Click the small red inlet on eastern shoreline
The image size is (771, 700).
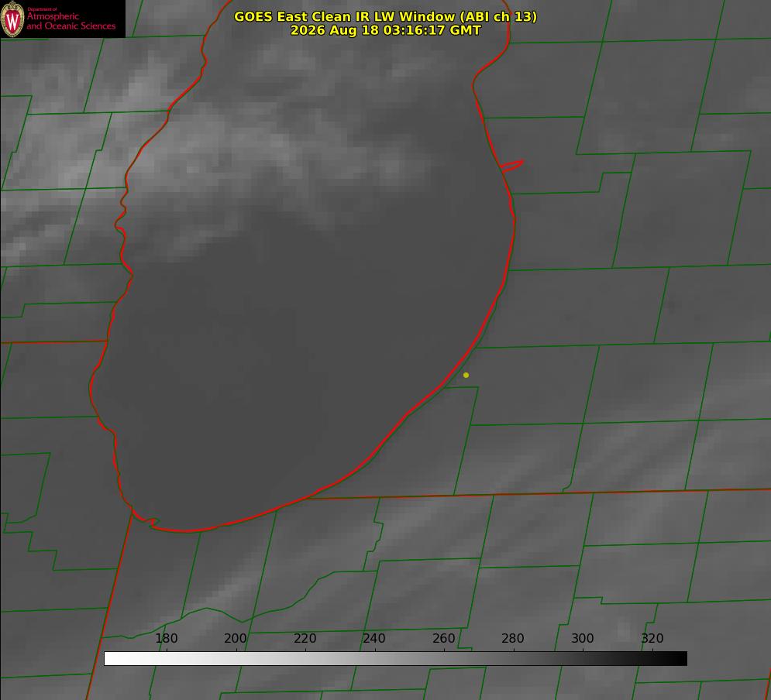[512, 166]
